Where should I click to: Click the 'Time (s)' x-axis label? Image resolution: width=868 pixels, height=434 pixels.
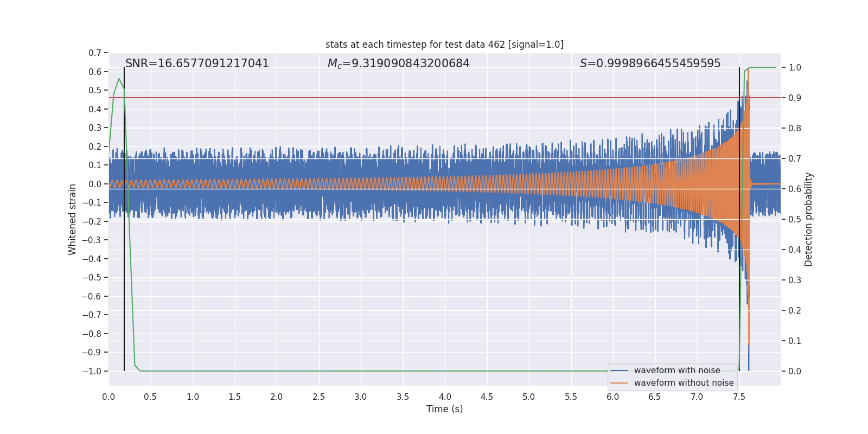click(x=444, y=409)
